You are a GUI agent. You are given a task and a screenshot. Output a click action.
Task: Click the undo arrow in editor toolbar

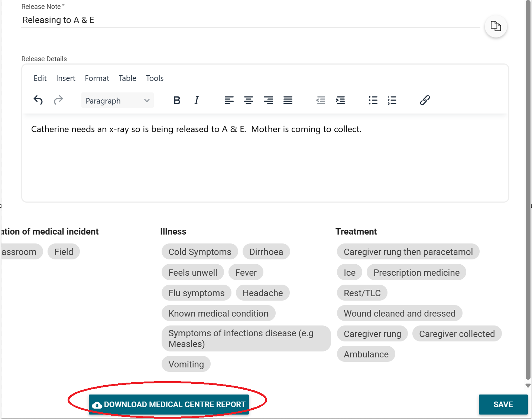[38, 100]
